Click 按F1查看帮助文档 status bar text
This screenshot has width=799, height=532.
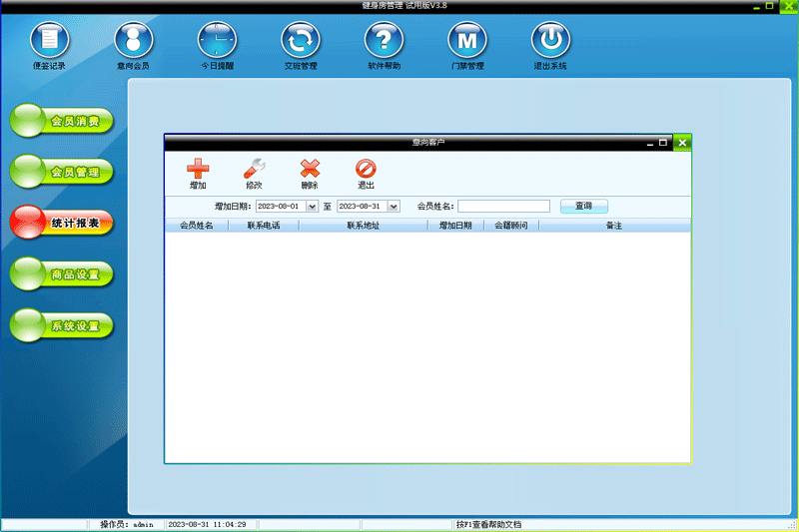pos(488,524)
